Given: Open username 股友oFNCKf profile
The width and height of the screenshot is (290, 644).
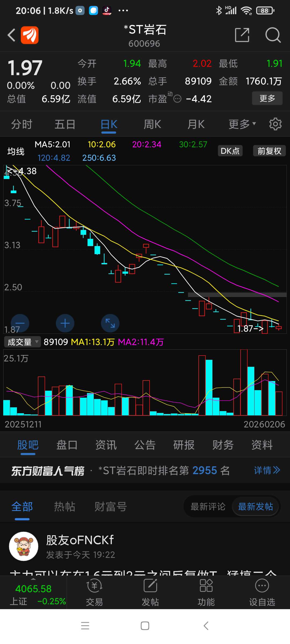Looking at the screenshot, I should [x=80, y=540].
